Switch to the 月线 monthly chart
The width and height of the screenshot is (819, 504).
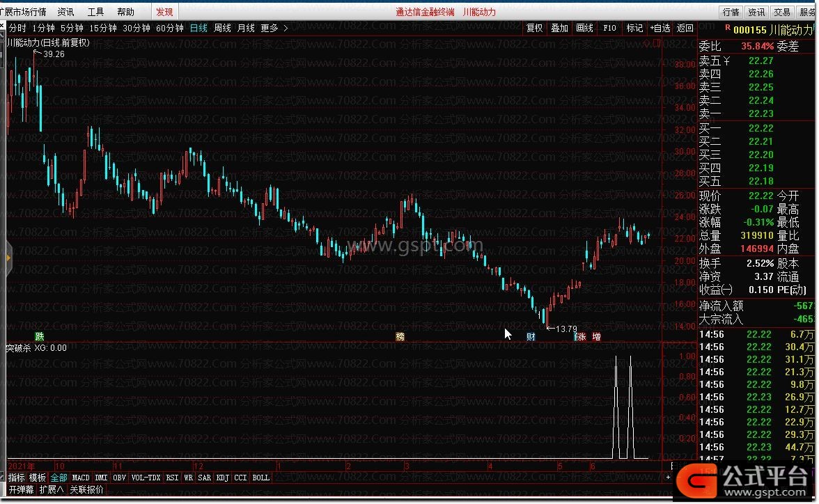click(245, 29)
